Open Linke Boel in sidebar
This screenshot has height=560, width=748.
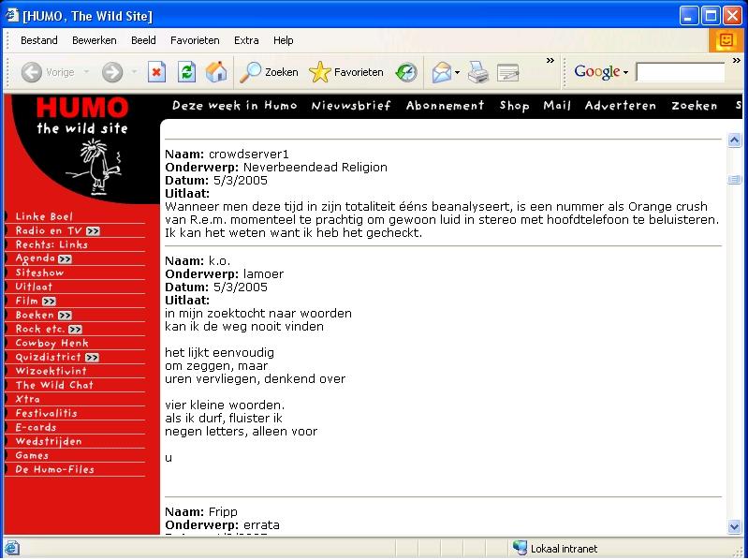(44, 216)
